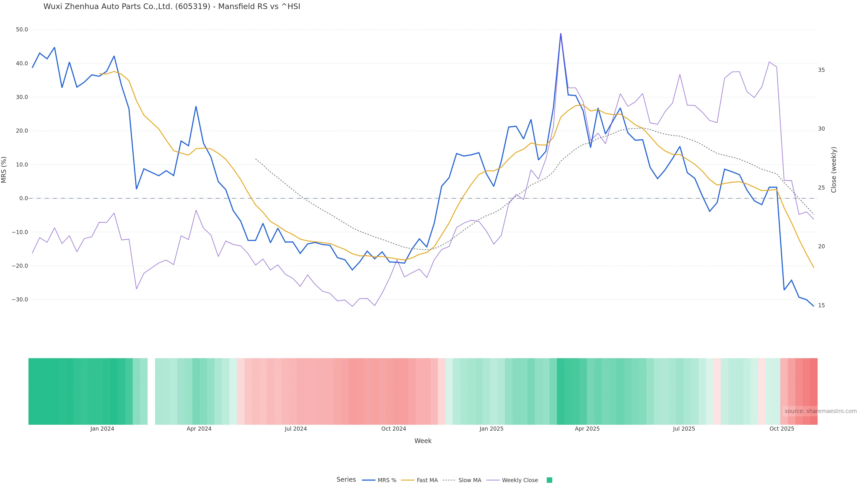Click the Jan 2024 x-axis label
Screen dimensions: 868x488
coord(102,429)
